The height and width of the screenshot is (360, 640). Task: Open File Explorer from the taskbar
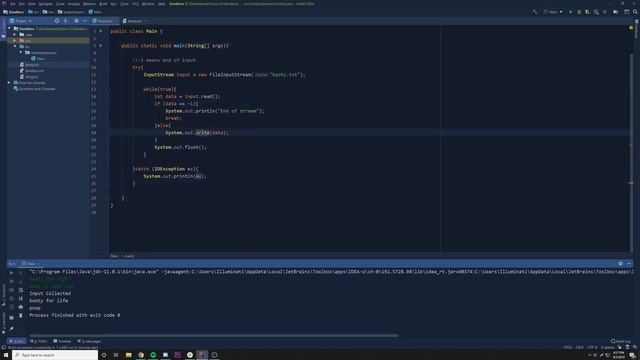point(129,355)
